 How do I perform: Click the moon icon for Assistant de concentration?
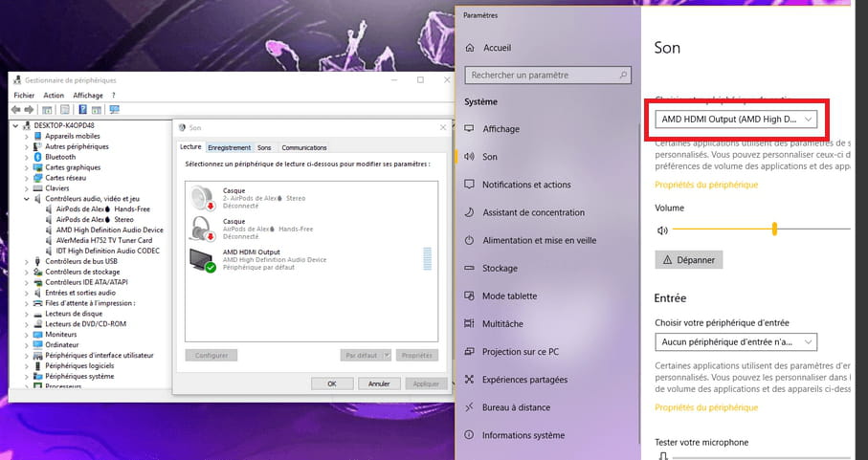click(x=470, y=212)
